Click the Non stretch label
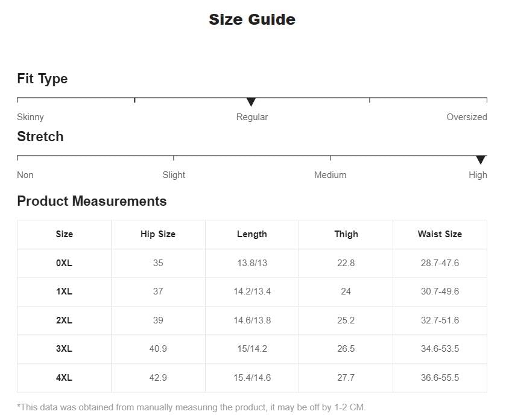 tap(25, 175)
